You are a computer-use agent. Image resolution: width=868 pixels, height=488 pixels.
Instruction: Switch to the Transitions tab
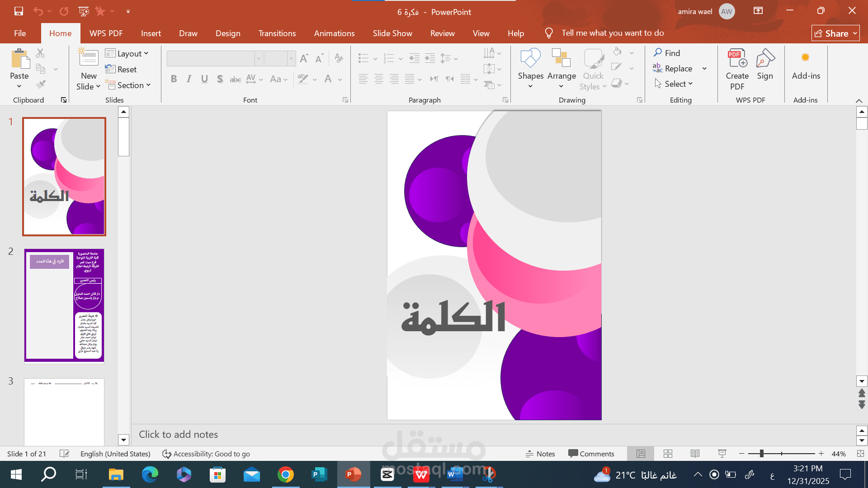[277, 33]
